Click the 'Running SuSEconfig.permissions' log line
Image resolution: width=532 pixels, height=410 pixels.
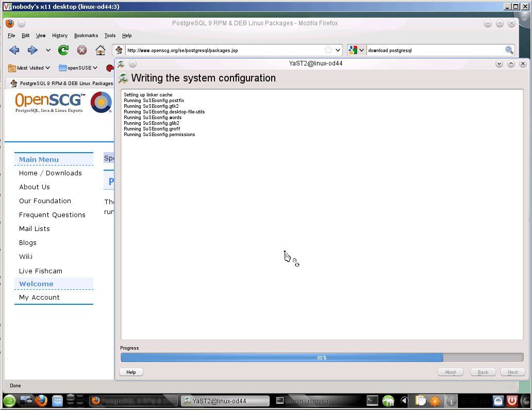159,135
